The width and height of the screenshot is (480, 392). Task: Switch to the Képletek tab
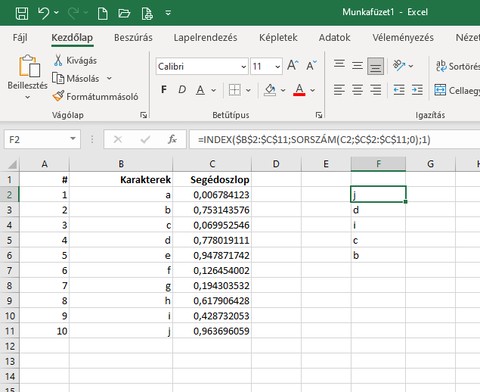click(278, 37)
